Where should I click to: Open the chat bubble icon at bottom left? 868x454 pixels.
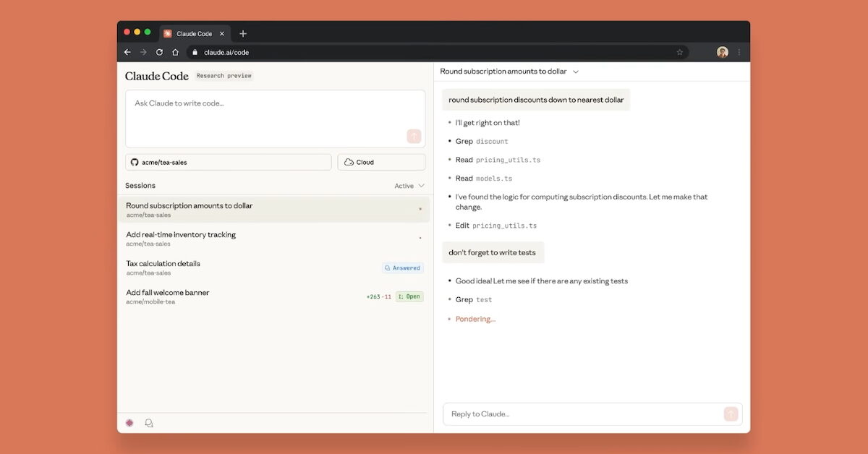(149, 423)
